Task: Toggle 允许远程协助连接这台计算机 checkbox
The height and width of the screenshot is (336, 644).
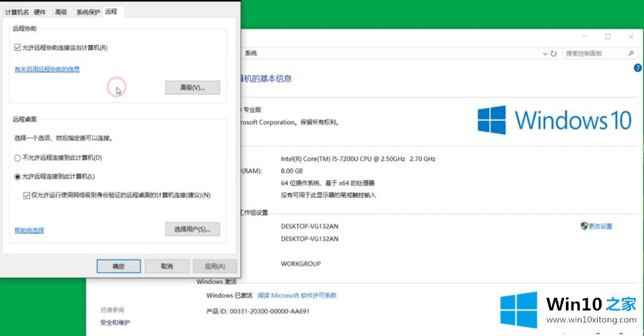Action: 17,47
